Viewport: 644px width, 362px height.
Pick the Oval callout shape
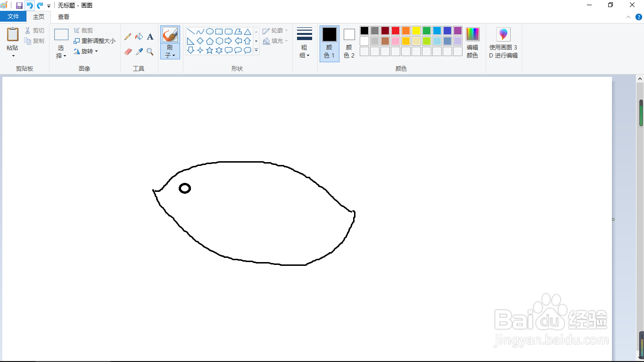pyautogui.click(x=238, y=50)
